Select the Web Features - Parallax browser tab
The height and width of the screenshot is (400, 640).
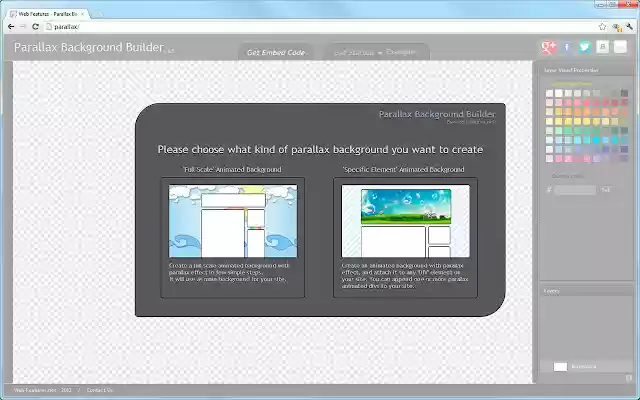click(x=48, y=14)
